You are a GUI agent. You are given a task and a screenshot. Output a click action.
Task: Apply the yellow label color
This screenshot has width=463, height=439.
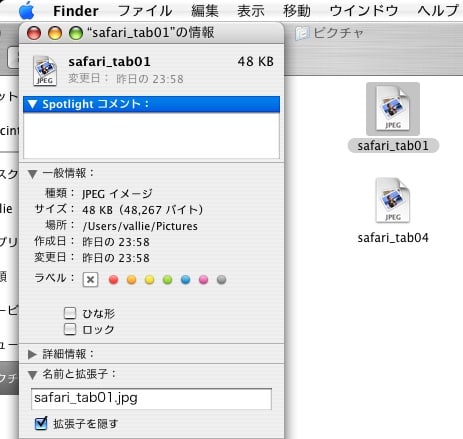(x=149, y=280)
